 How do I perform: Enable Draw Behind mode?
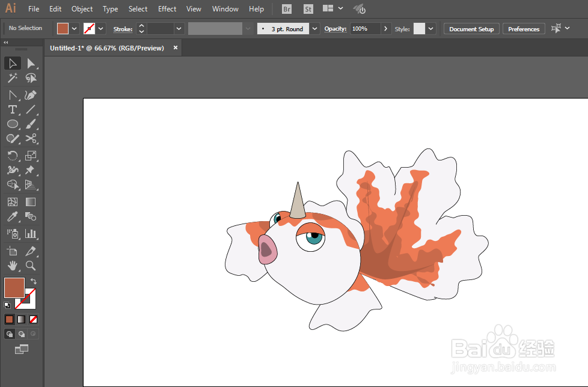point(22,334)
